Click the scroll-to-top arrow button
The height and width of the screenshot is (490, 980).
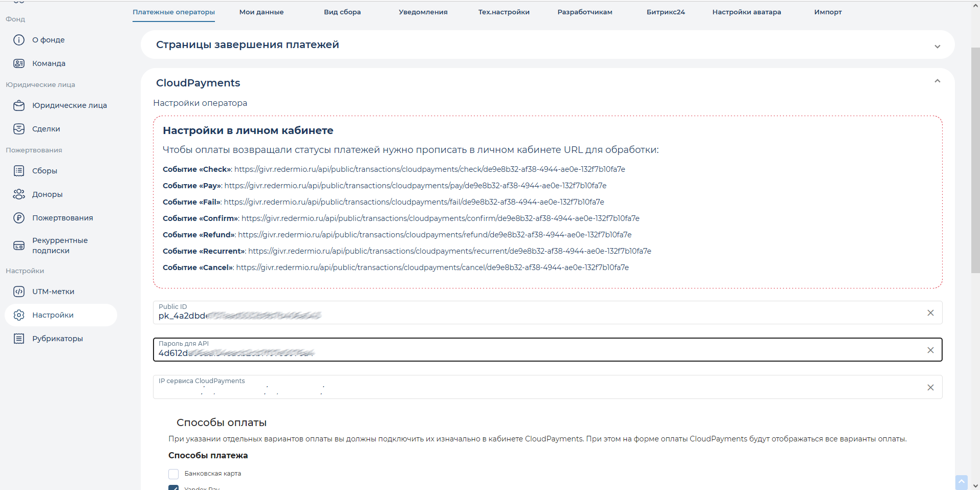pos(962,482)
